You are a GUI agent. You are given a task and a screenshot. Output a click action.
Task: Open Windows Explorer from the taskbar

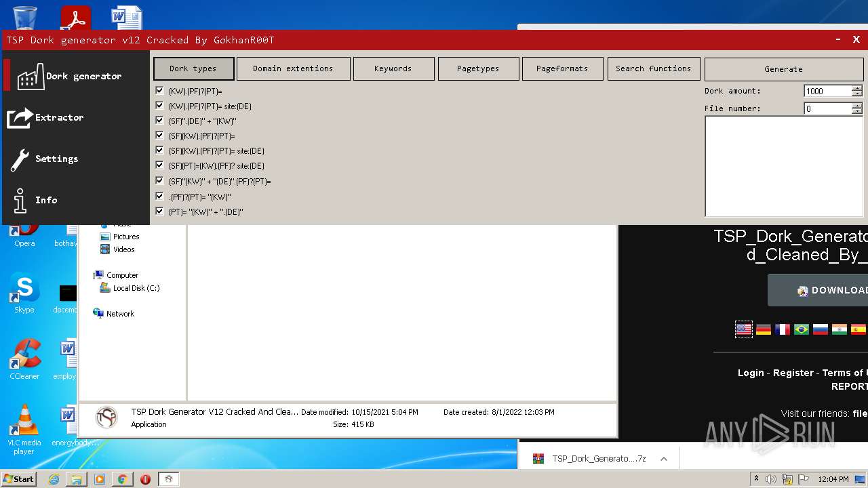pyautogui.click(x=77, y=479)
